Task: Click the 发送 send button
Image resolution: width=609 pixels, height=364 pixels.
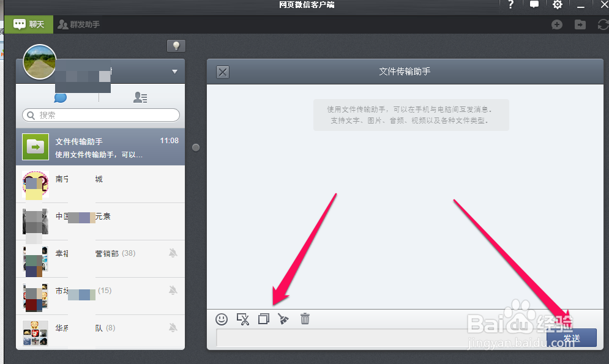Action: coord(572,338)
